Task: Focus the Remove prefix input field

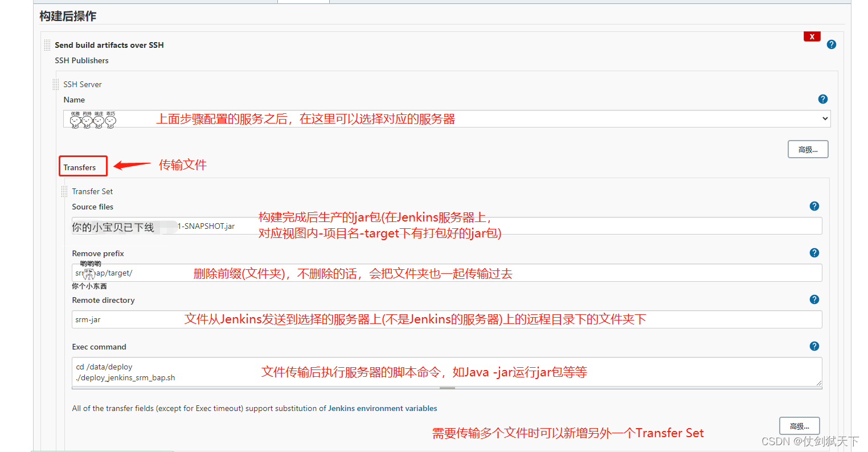Action: [x=447, y=273]
